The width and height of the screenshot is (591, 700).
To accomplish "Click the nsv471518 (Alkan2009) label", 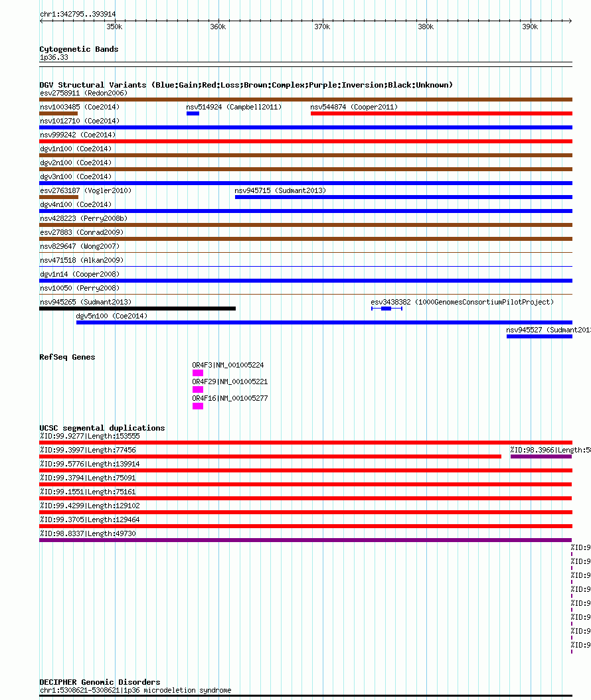I will [x=82, y=260].
